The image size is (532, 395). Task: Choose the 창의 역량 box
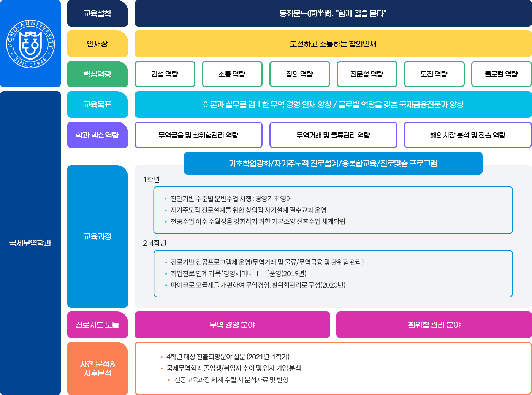coord(299,74)
